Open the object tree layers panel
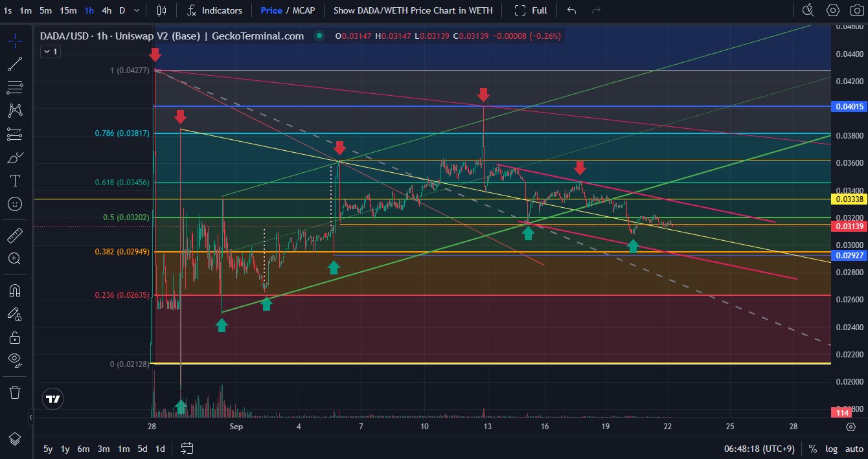This screenshot has height=459, width=868. point(15,438)
